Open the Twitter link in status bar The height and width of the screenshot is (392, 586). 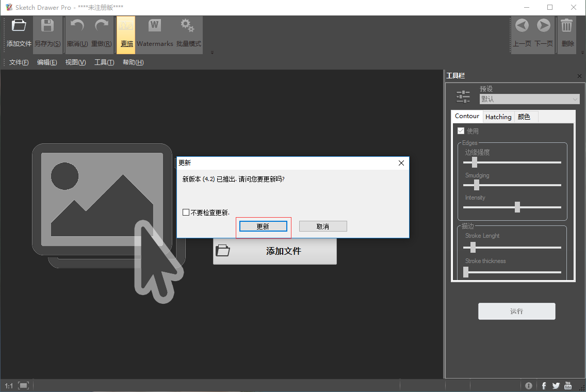click(556, 385)
